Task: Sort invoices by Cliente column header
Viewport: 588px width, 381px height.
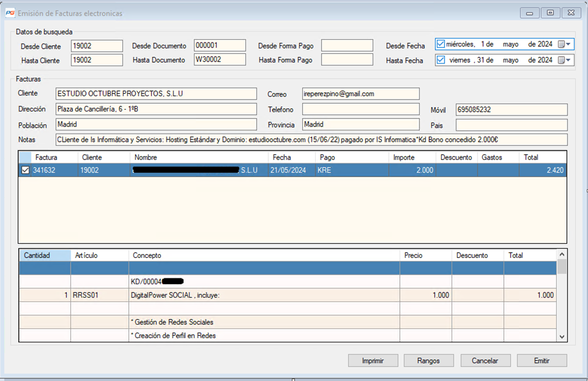Action: (104, 157)
